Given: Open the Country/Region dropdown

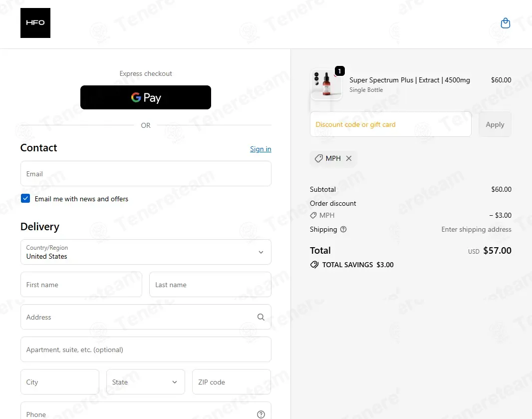Looking at the screenshot, I should [146, 252].
